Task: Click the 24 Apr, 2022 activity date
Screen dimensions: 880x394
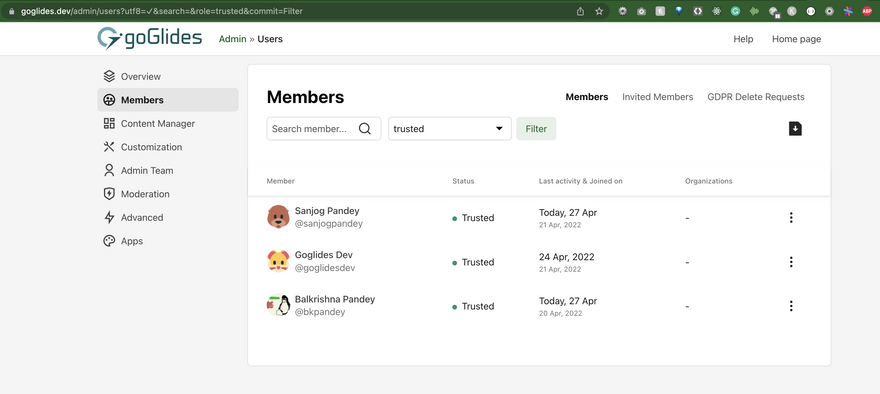Action: click(x=566, y=256)
